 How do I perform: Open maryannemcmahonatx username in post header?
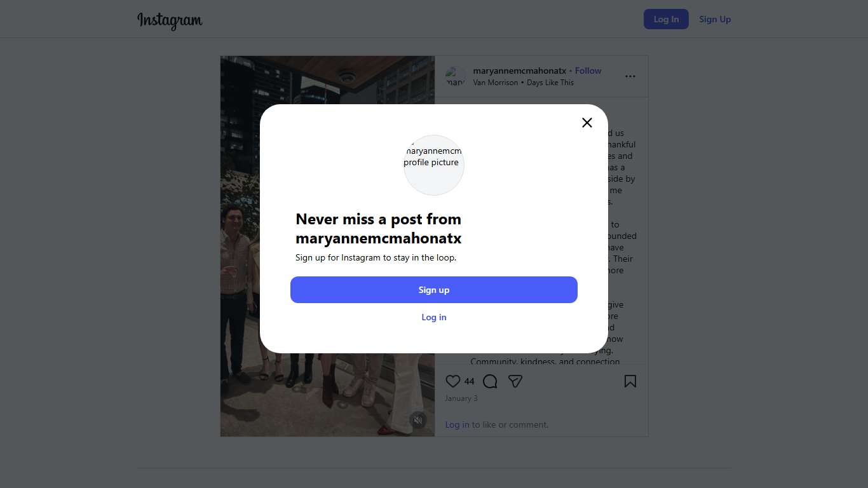pyautogui.click(x=520, y=71)
